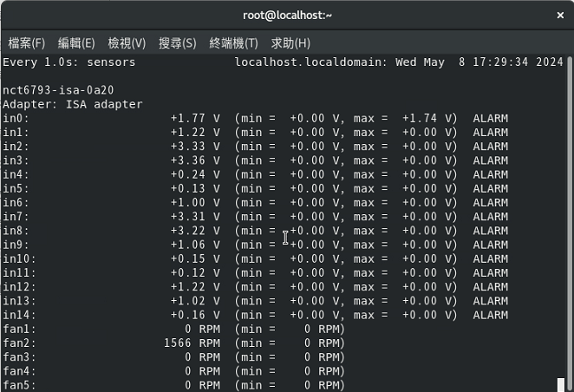Open the 編輯(E) menu
The image size is (574, 392).
click(x=76, y=43)
